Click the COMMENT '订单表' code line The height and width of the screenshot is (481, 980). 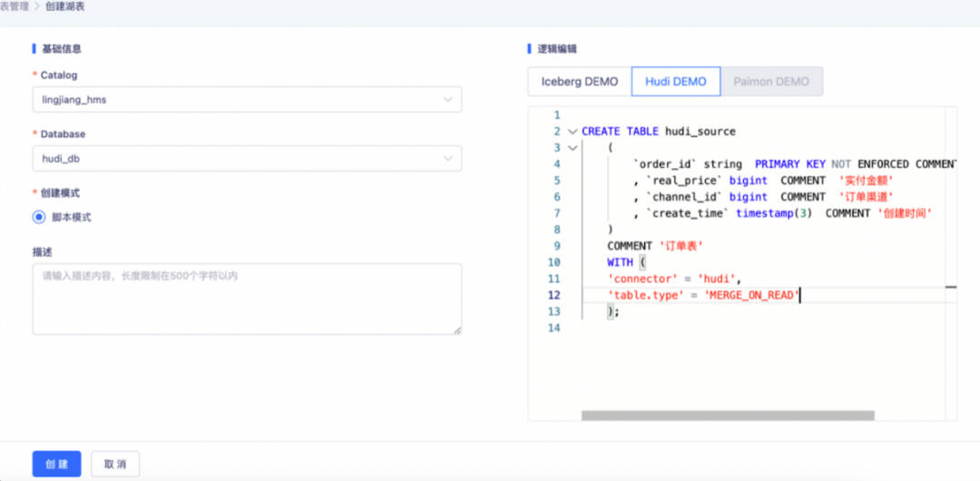(656, 246)
